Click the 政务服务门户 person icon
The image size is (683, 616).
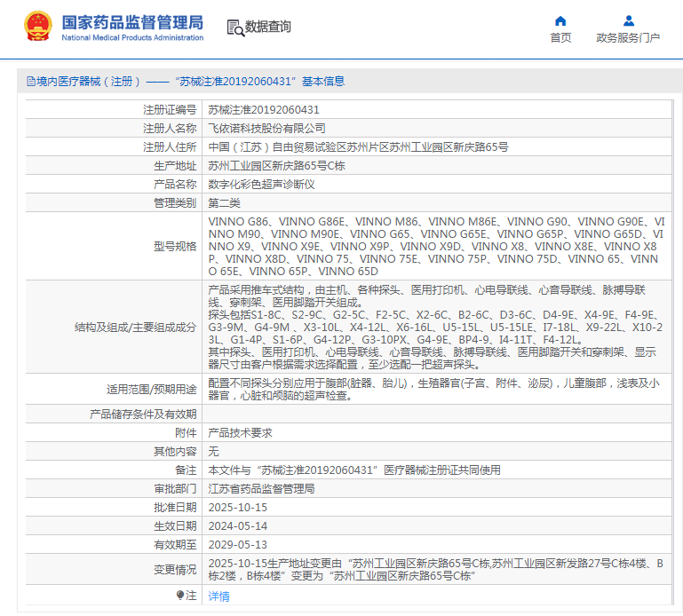[x=628, y=20]
